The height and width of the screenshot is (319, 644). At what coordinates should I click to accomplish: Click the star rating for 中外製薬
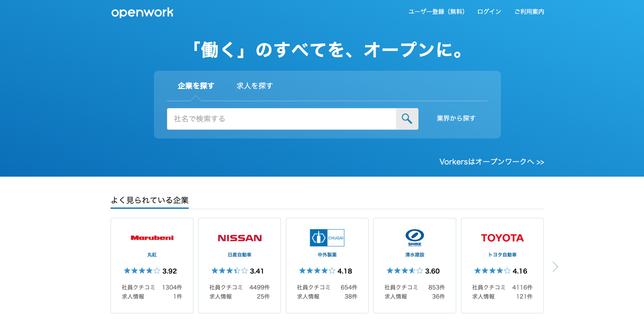click(317, 271)
